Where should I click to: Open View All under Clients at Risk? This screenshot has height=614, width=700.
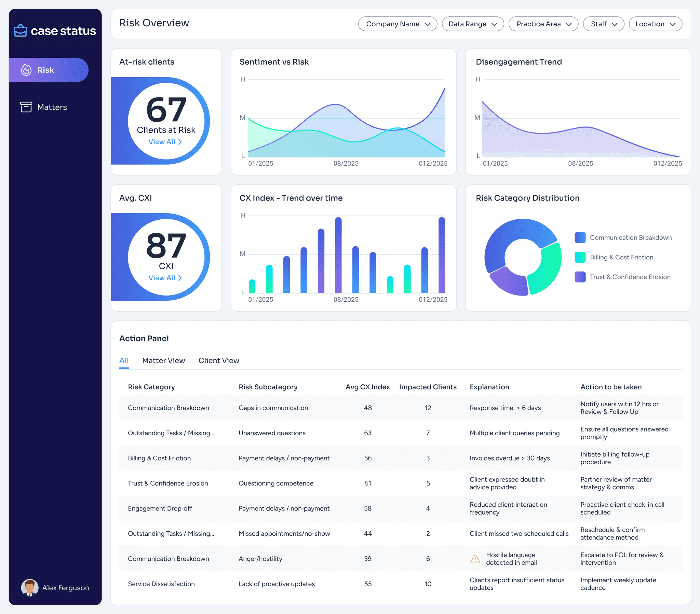pos(162,142)
